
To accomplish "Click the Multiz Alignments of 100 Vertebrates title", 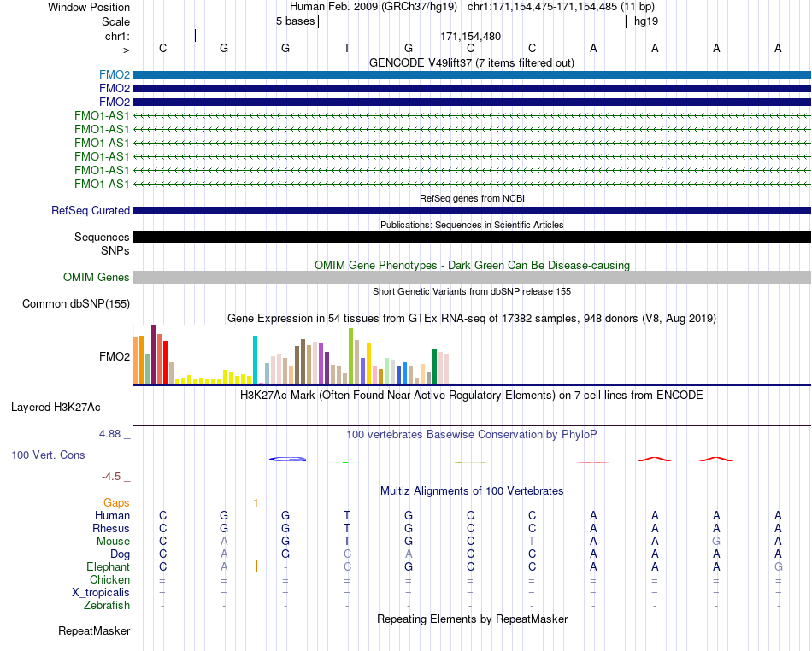I will click(472, 491).
